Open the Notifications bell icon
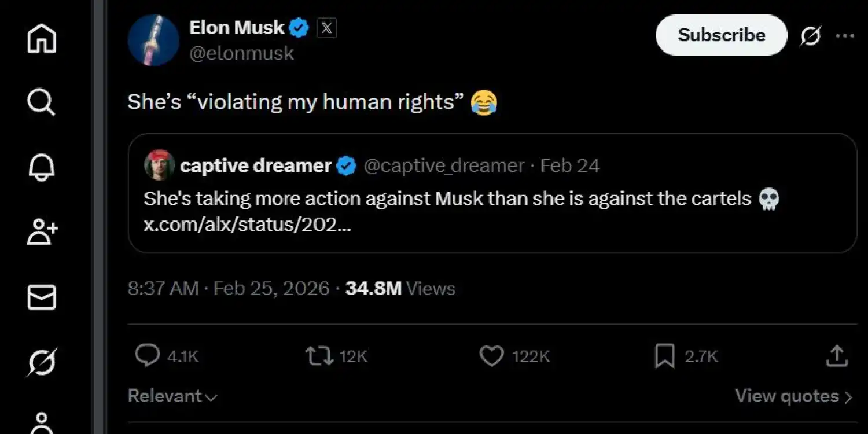Image resolution: width=868 pixels, height=434 pixels. pos(41,168)
